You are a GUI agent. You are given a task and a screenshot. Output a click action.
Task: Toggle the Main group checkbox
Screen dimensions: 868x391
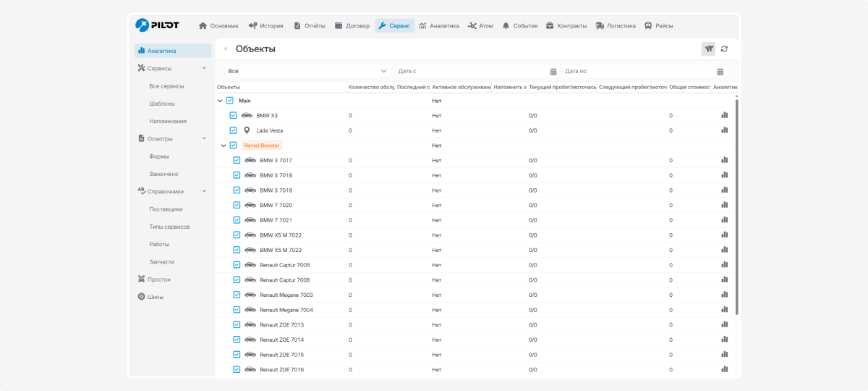coord(230,101)
